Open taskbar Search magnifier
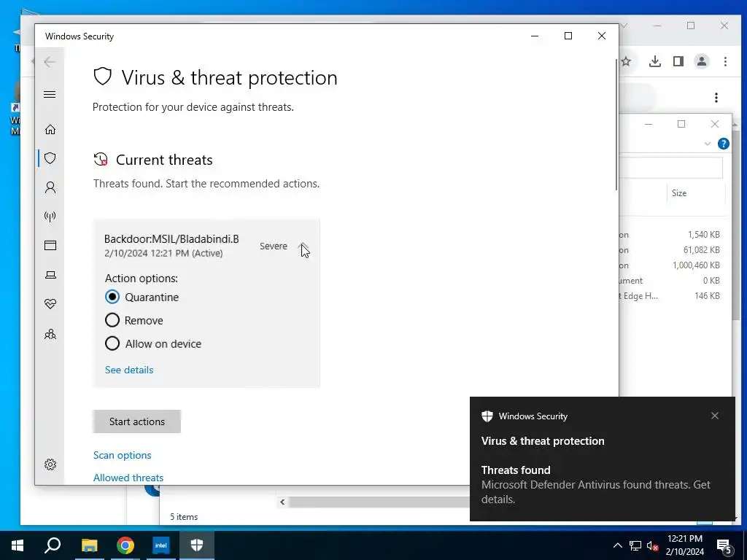 [53, 545]
